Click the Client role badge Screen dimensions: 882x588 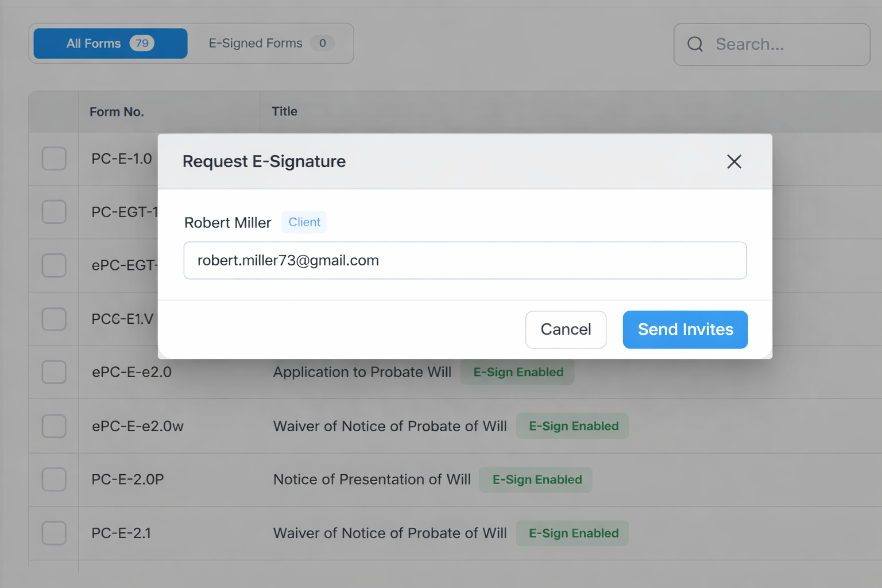(304, 222)
